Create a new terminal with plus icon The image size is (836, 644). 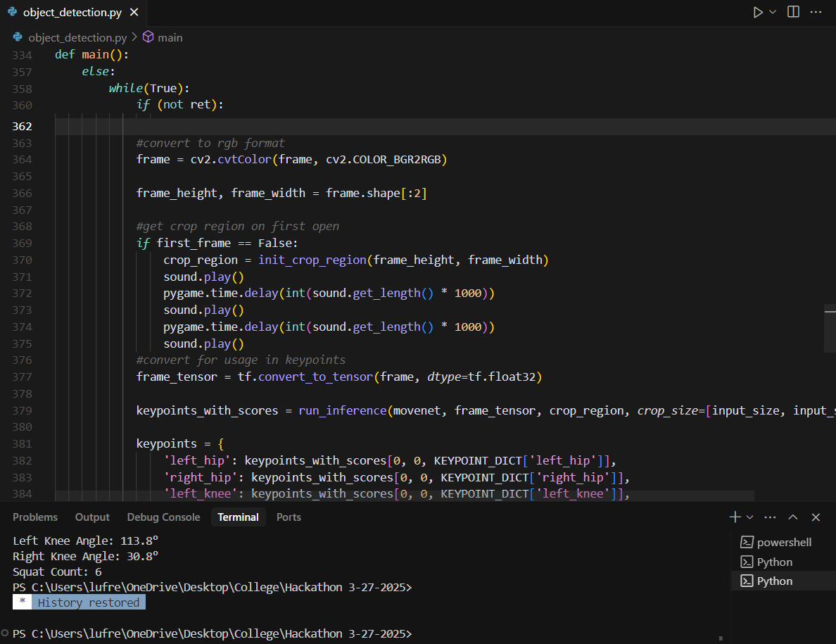point(735,517)
